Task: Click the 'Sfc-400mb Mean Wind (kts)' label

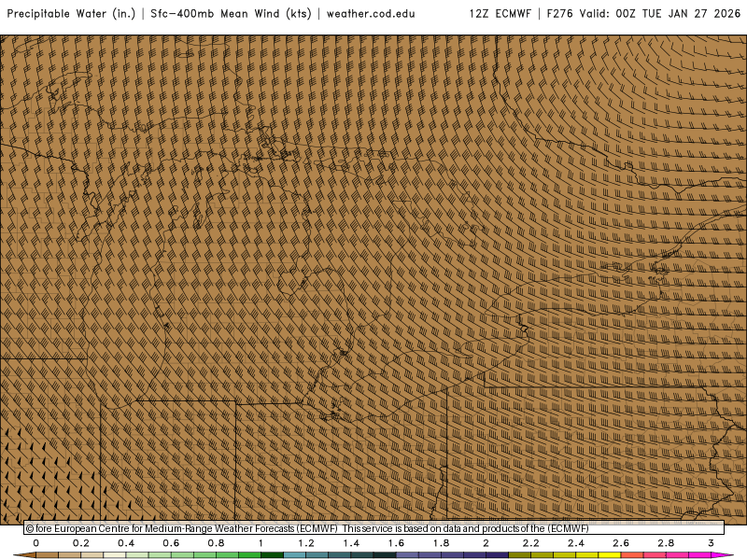Action: (231, 14)
